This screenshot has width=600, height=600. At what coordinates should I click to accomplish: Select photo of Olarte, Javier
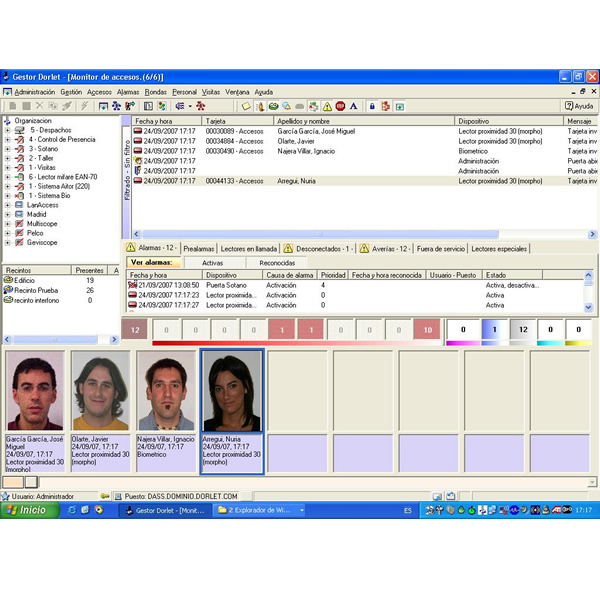(100, 391)
